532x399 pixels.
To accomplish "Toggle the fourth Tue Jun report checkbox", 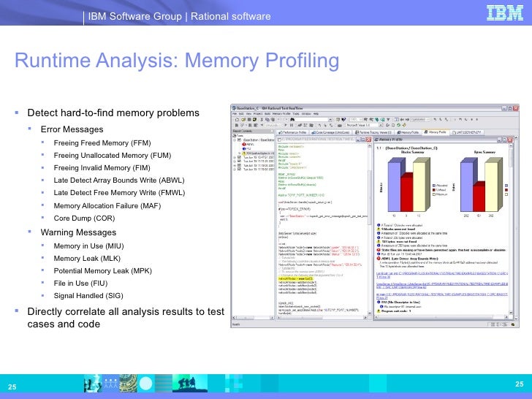I will (239, 169).
